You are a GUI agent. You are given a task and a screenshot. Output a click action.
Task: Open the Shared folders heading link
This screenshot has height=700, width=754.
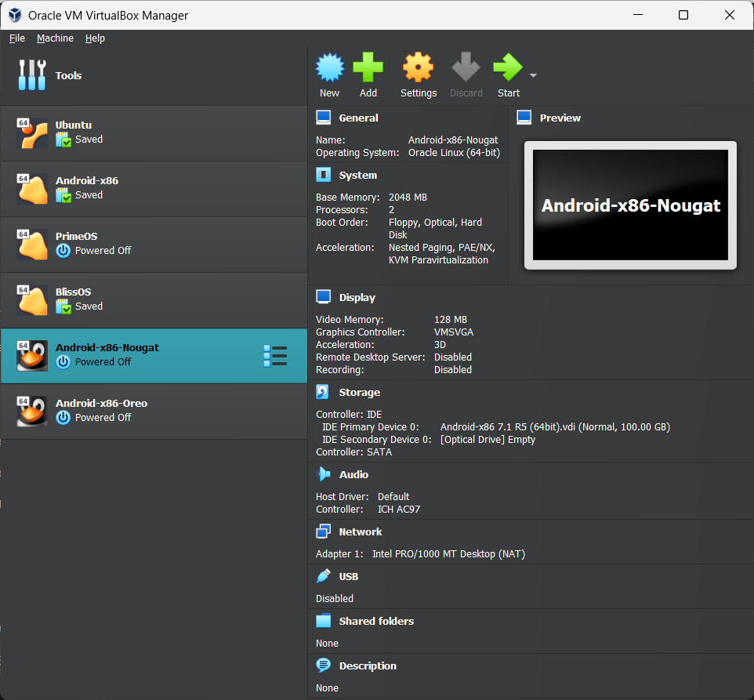tap(376, 621)
